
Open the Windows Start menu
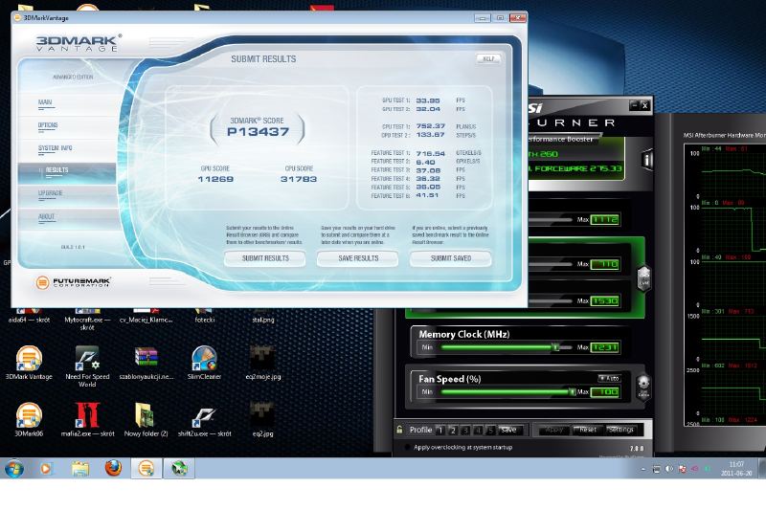click(x=13, y=469)
